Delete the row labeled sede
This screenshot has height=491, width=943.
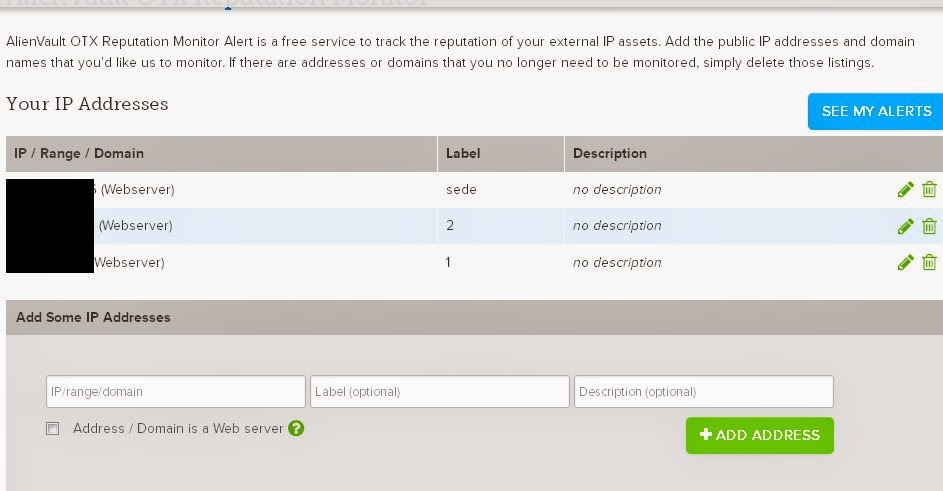pos(929,190)
